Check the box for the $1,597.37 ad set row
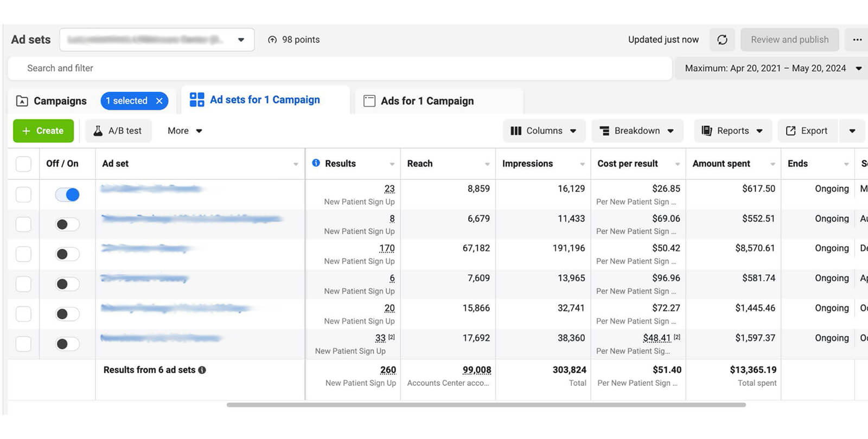 [23, 344]
